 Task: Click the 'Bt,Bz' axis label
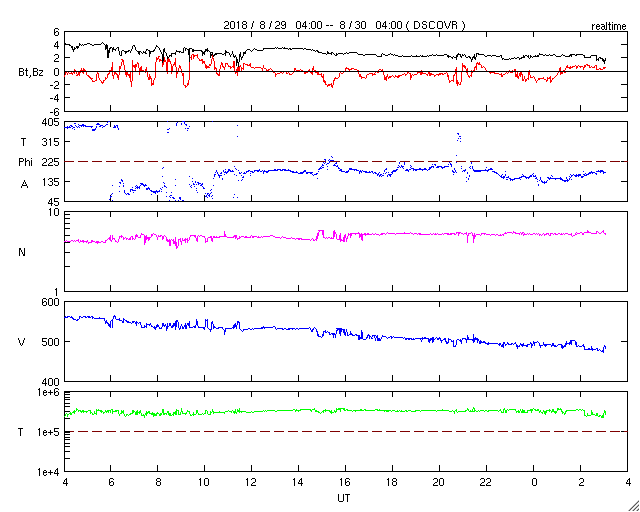click(x=31, y=71)
